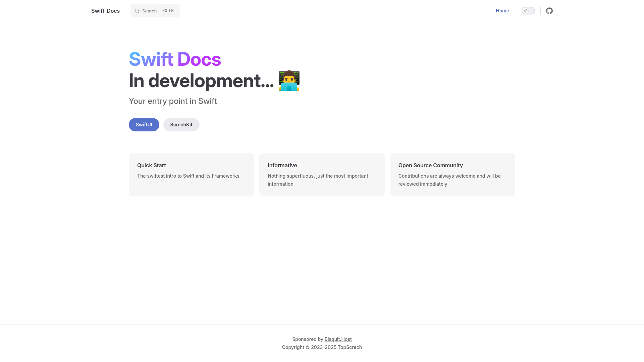Click the Ctrl K shortcut badge
Viewport: 644px width, 362px height.
click(168, 11)
